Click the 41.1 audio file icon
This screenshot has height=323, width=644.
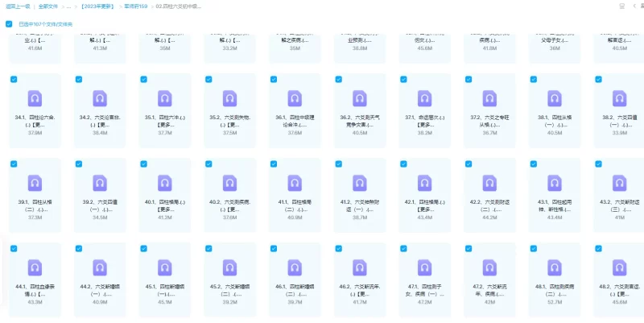(x=295, y=182)
